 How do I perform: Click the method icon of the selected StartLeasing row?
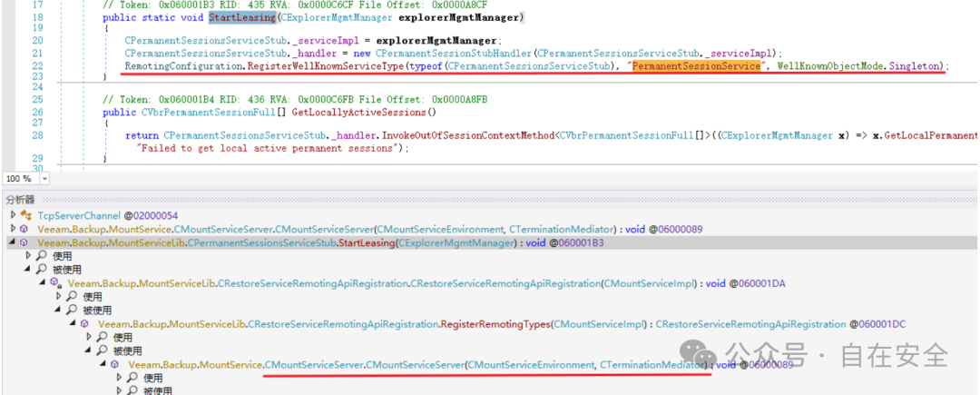(25, 243)
